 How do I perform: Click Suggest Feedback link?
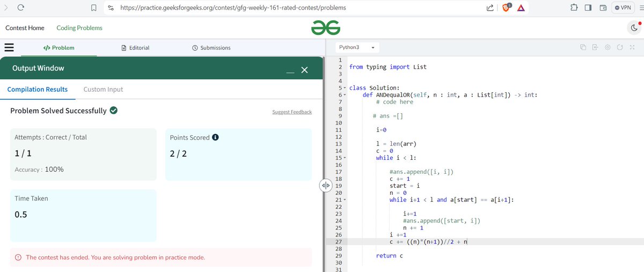(x=292, y=112)
